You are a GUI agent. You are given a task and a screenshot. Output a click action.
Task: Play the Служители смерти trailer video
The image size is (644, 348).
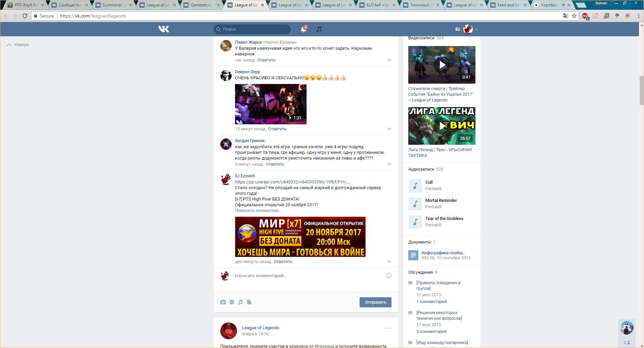point(442,65)
